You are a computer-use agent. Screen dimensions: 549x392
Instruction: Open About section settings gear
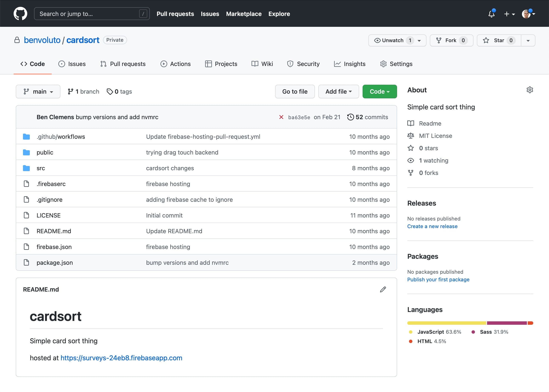(x=530, y=90)
